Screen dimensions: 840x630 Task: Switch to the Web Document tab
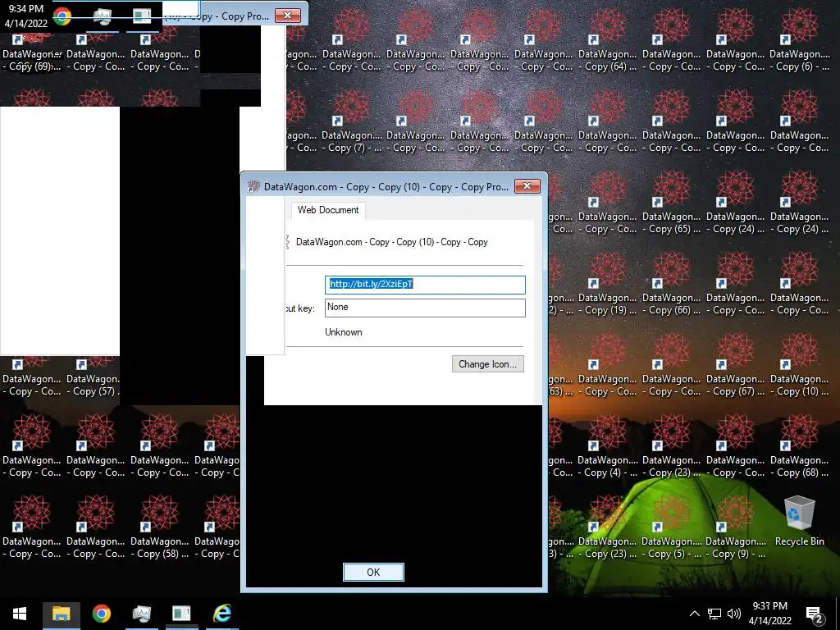pos(328,210)
